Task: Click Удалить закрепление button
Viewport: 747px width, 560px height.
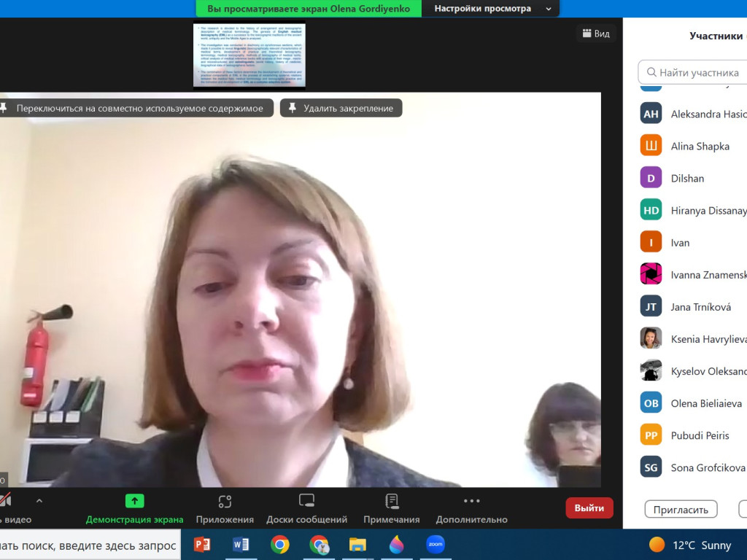Action: pyautogui.click(x=341, y=108)
